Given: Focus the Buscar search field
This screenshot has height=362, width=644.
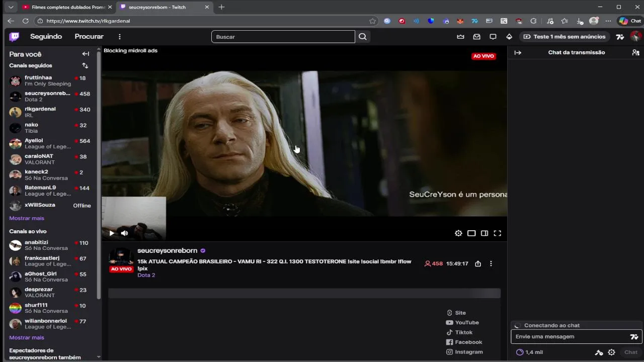Looking at the screenshot, I should [x=283, y=37].
